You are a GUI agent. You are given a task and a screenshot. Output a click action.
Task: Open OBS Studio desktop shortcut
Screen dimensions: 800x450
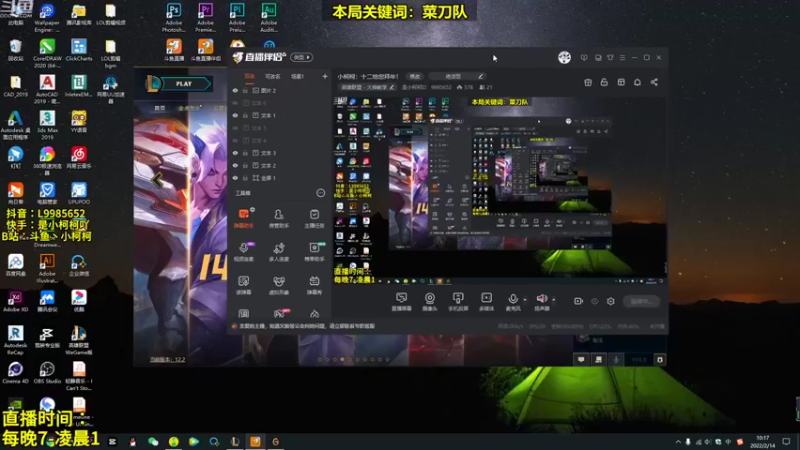47,372
